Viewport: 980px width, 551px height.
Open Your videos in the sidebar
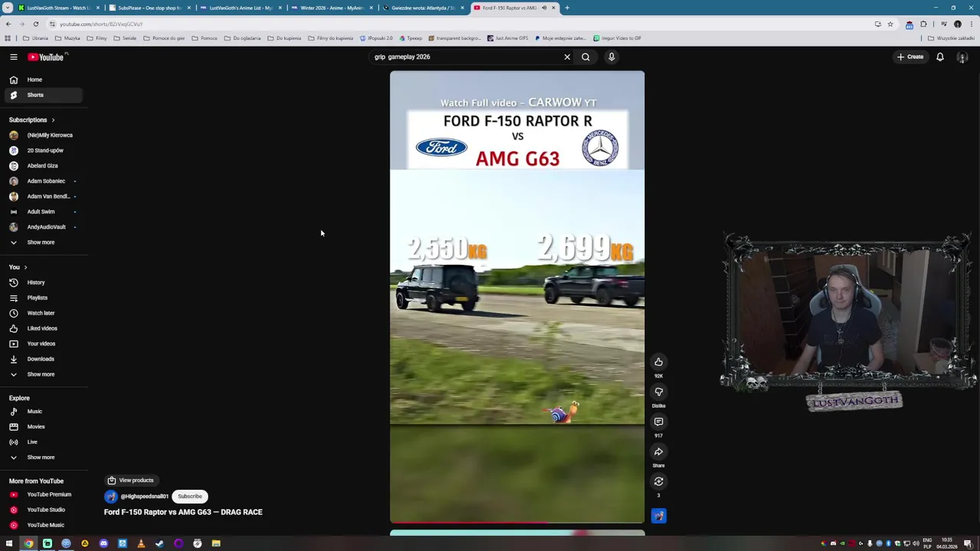tap(44, 344)
